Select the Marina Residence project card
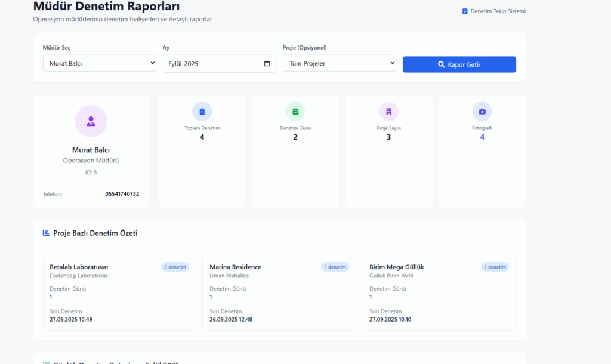Viewport: 611px width, 364px height. pyautogui.click(x=279, y=292)
